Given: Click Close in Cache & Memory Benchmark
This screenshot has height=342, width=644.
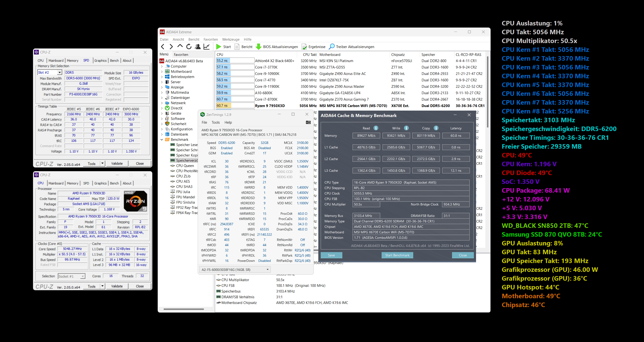Looking at the screenshot, I should coord(462,255).
